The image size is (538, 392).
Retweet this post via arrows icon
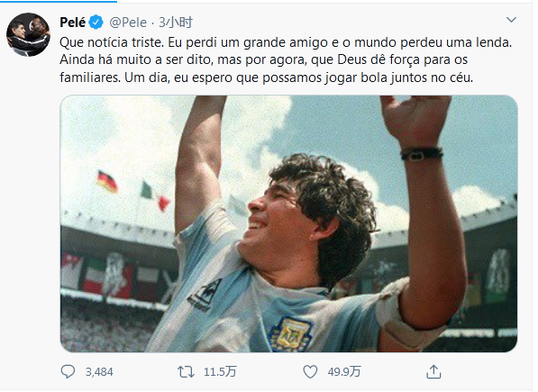click(x=186, y=372)
